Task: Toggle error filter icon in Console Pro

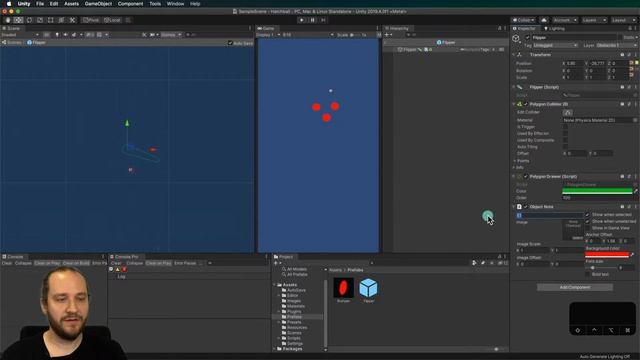Action: 124,269
